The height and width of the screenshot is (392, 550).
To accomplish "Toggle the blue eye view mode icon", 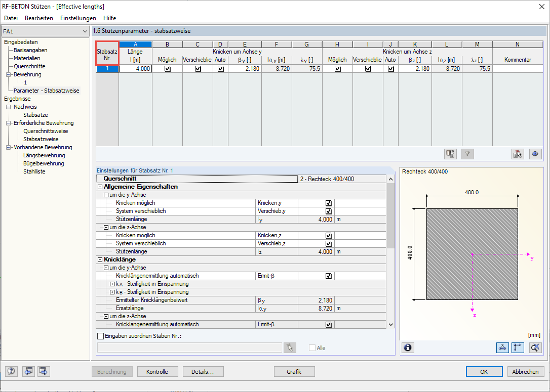I will tap(535, 154).
